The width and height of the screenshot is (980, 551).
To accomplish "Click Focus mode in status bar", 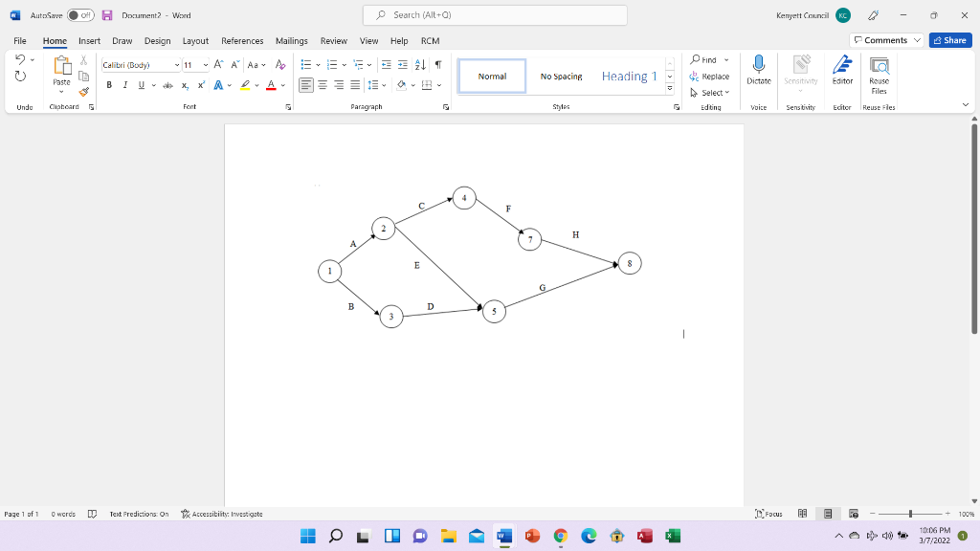I will click(x=768, y=514).
